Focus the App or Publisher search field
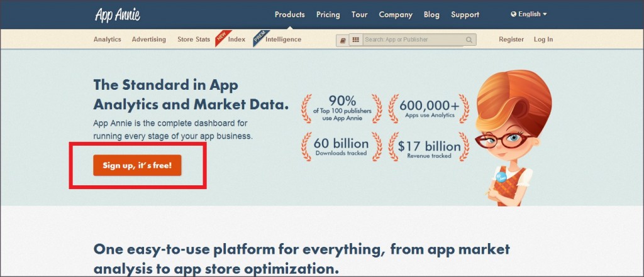644x277 pixels. (413, 40)
